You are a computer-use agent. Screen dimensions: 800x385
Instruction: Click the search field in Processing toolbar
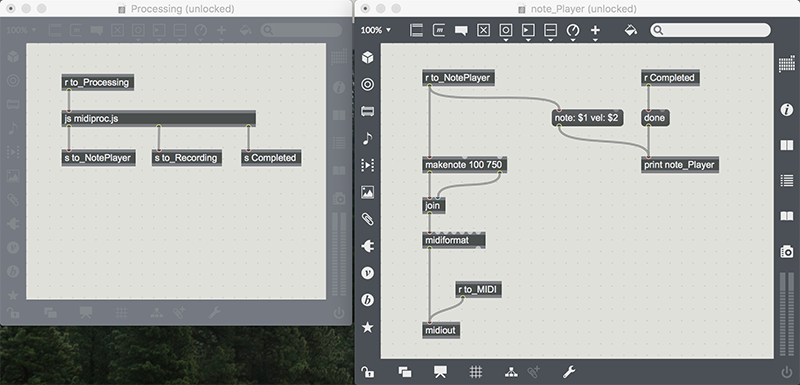click(x=302, y=31)
